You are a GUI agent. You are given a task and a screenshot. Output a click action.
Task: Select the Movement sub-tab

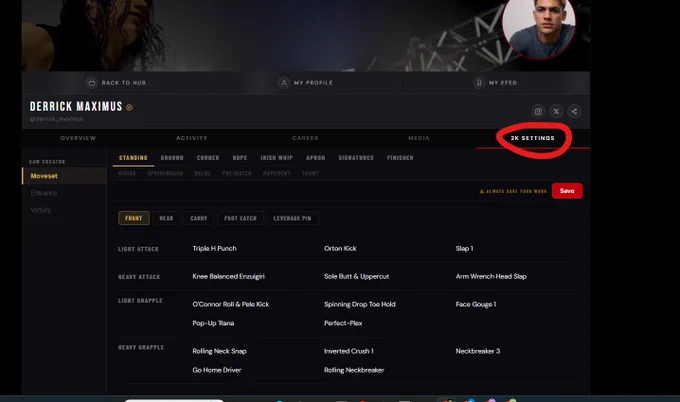point(277,173)
